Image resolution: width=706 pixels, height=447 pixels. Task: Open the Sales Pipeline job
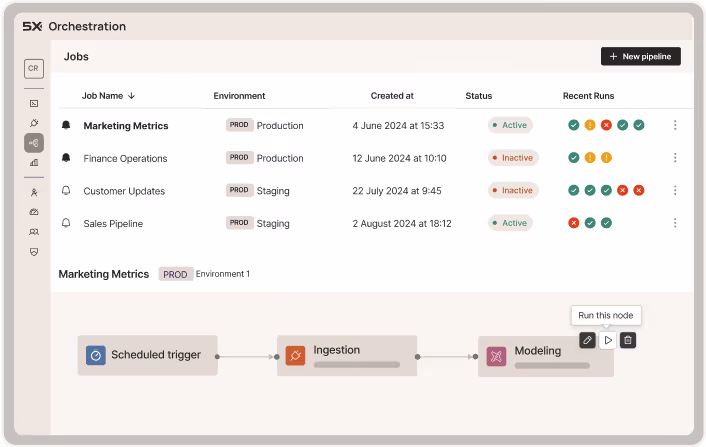coord(113,224)
